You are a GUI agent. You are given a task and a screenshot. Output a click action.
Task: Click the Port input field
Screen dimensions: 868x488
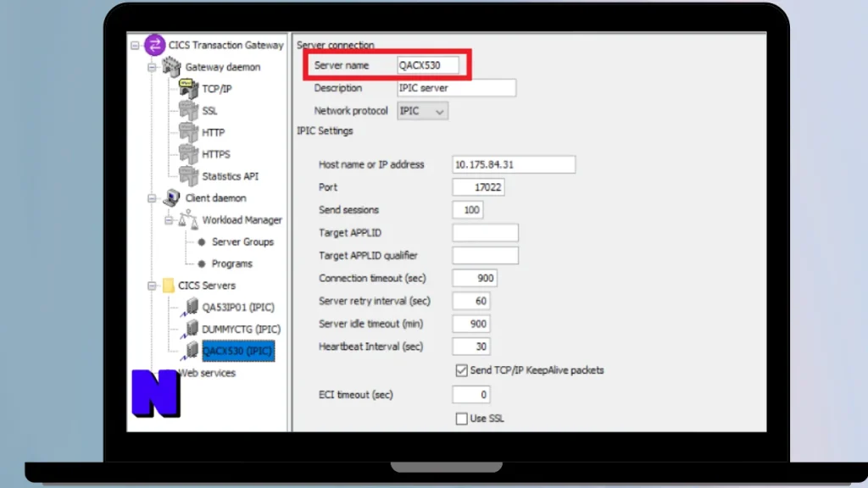point(478,187)
